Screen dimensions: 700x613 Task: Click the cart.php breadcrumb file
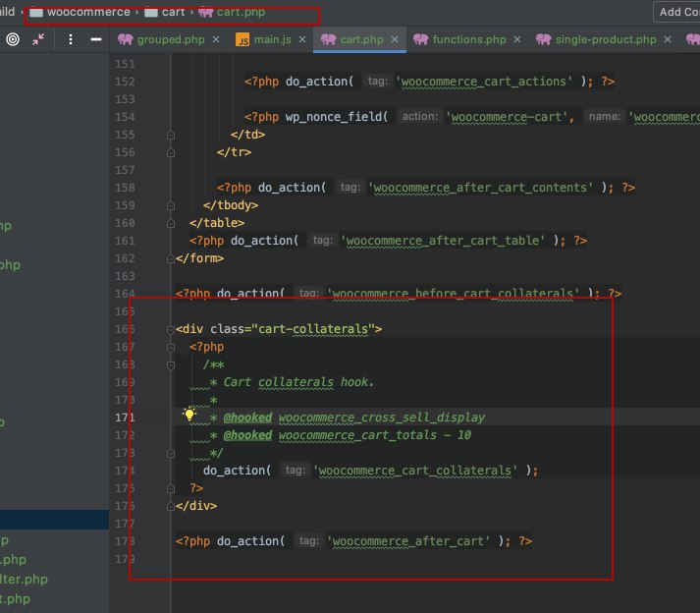coord(232,12)
